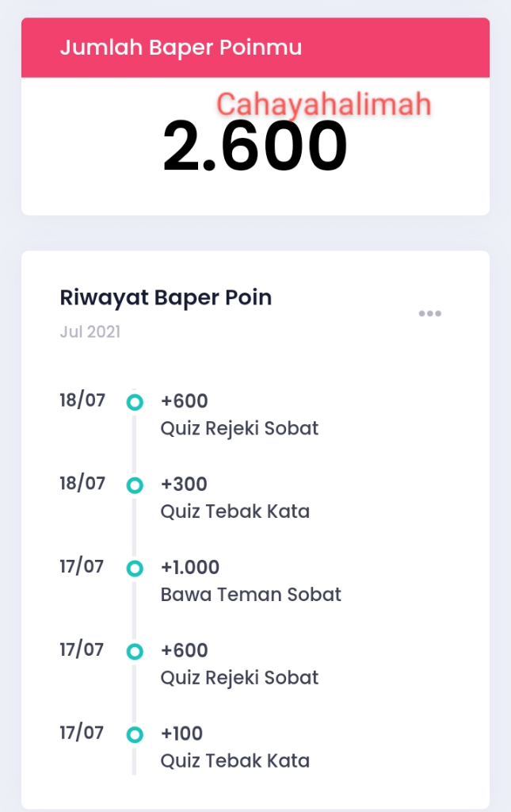Click the Jumlah Baper Poinmu header
The height and width of the screenshot is (812, 511).
pyautogui.click(x=181, y=48)
